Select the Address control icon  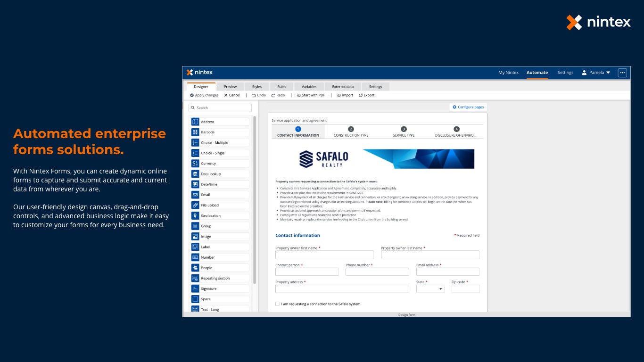(x=195, y=122)
